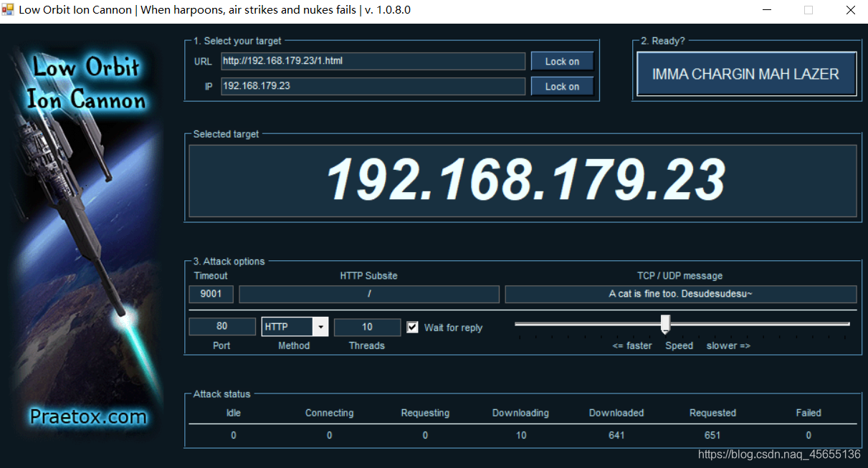
Task: Click the Threads field showing 10
Action: pyautogui.click(x=367, y=327)
